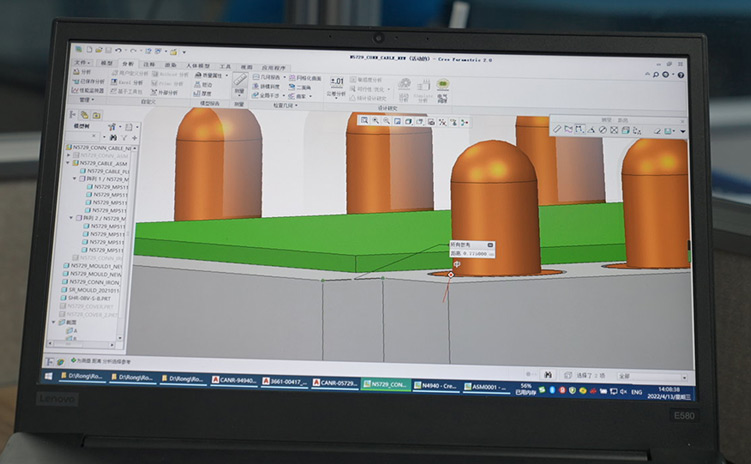Open the 文件 (File) menu
The width and height of the screenshot is (751, 464).
83,62
